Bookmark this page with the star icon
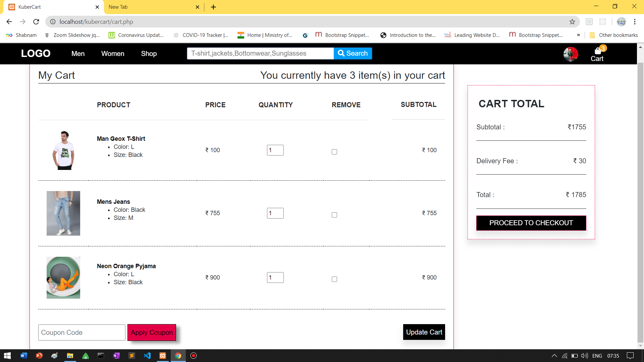 click(x=572, y=22)
